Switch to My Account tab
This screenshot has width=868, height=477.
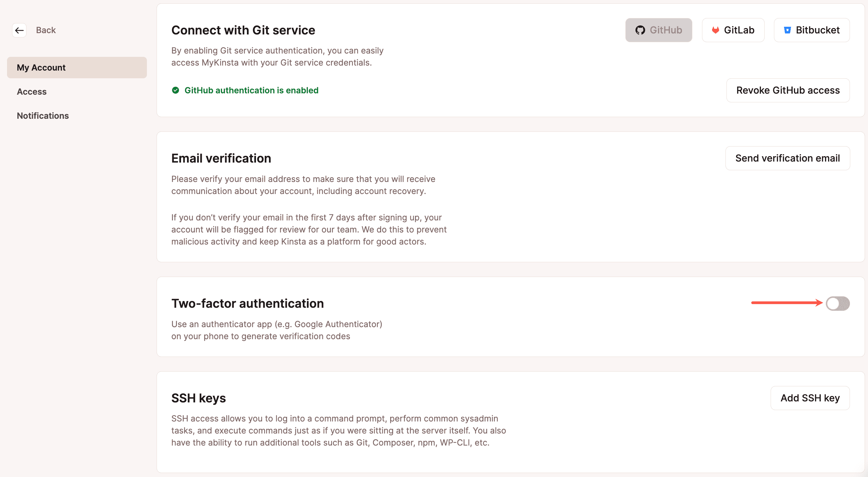click(x=77, y=67)
